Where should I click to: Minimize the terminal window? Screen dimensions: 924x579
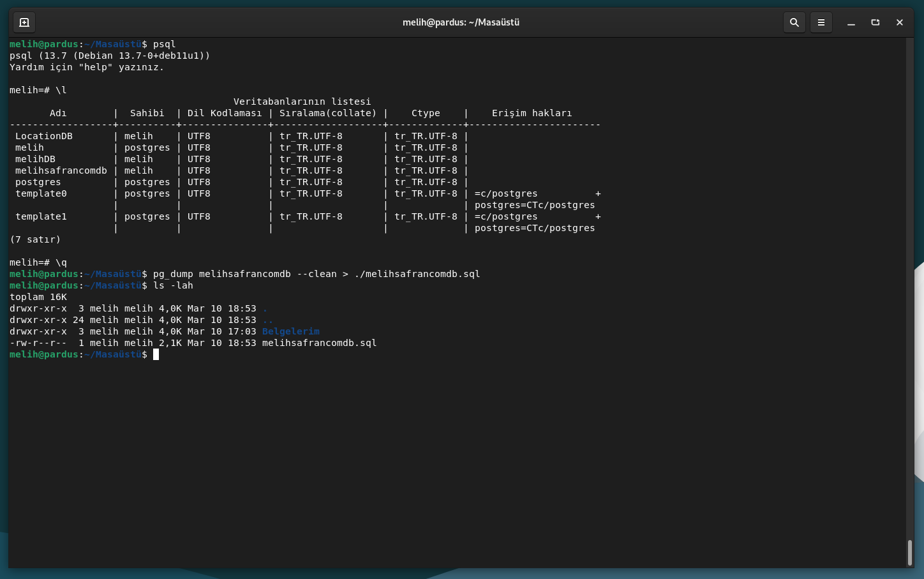(x=851, y=22)
